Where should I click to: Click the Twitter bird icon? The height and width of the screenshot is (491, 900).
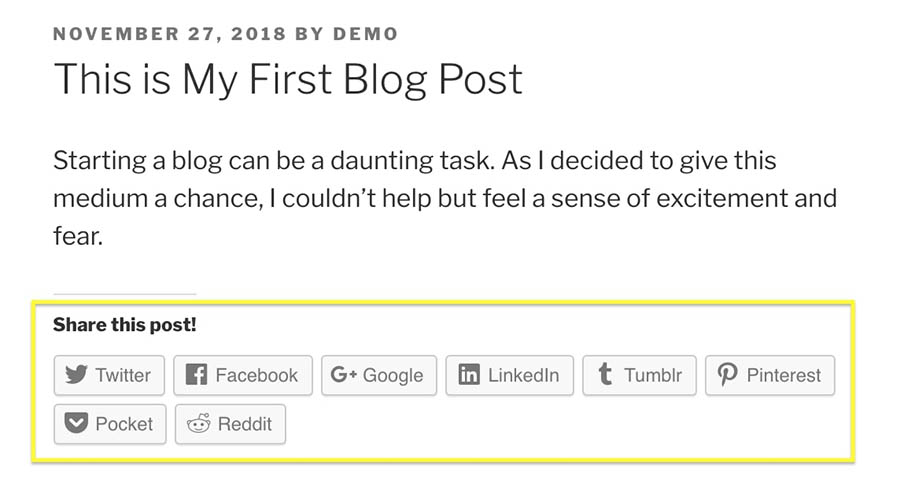pyautogui.click(x=76, y=374)
